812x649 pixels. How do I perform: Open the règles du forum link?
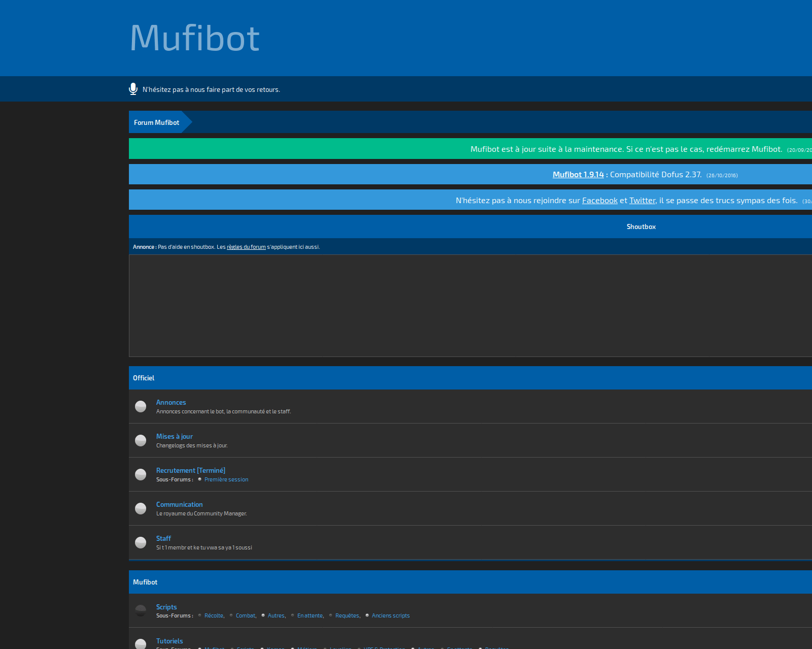coord(246,247)
